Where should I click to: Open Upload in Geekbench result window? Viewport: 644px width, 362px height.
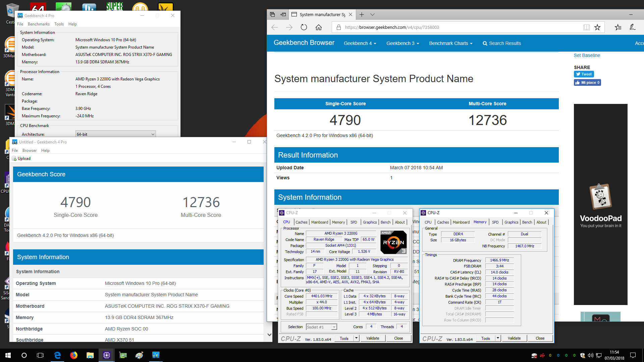tap(21, 159)
